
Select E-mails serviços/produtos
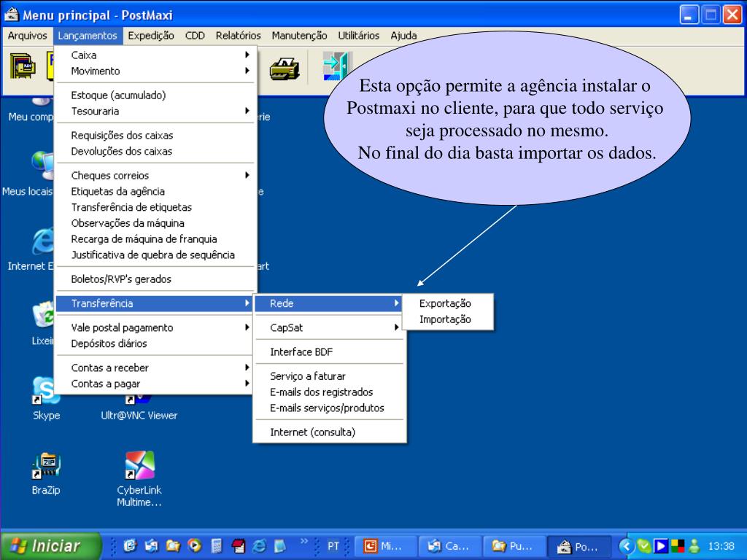pos(329,408)
